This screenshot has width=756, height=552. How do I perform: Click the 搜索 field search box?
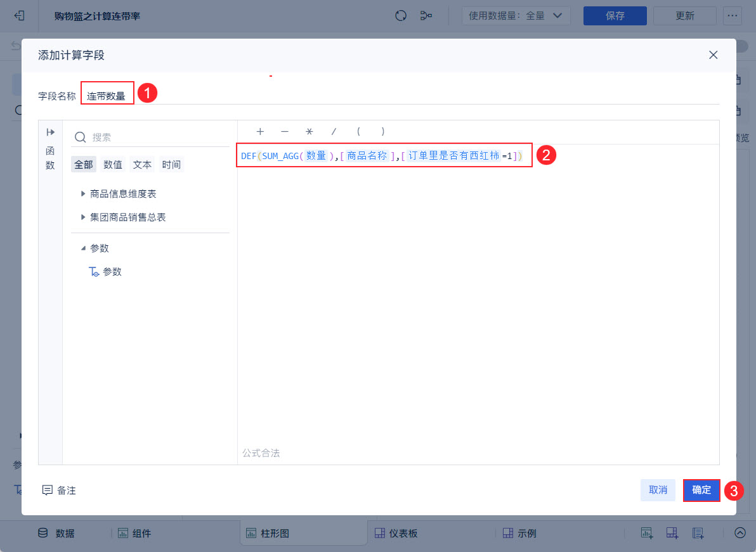[151, 138]
